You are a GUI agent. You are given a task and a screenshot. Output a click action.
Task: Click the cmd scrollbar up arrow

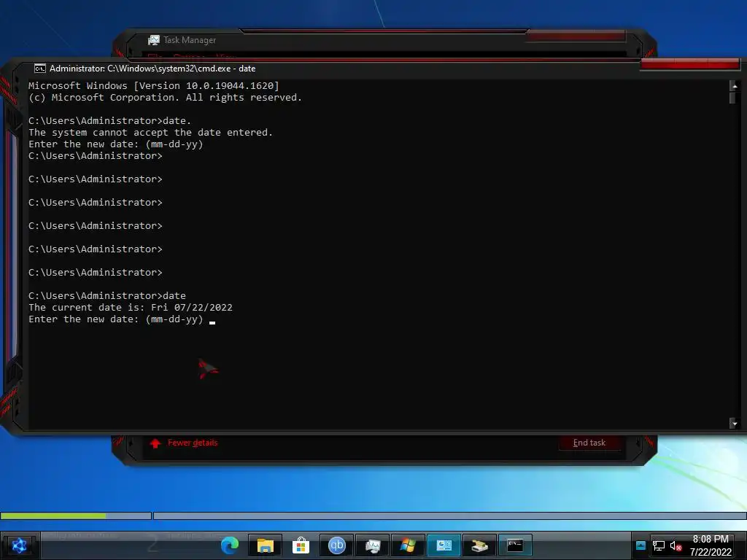coord(734,86)
